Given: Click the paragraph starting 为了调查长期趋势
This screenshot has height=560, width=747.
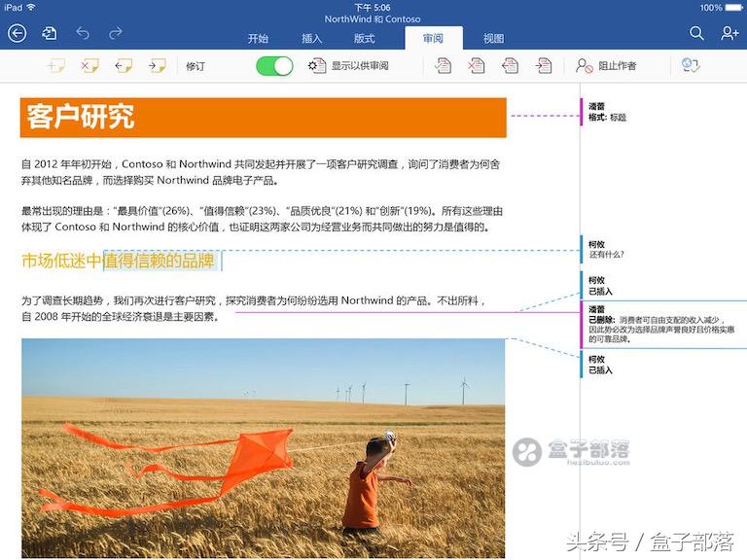Looking at the screenshot, I should [254, 308].
